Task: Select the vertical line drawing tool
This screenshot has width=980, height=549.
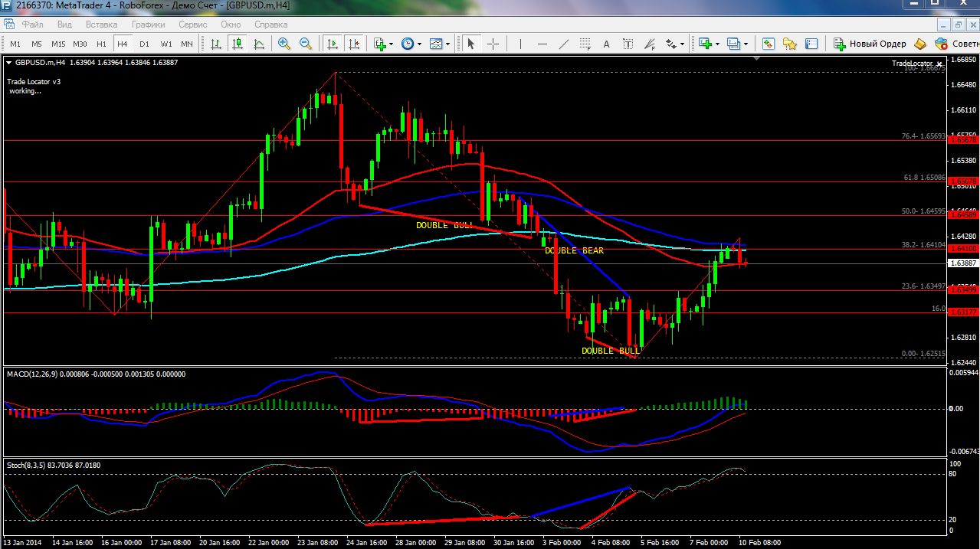Action: coord(521,44)
